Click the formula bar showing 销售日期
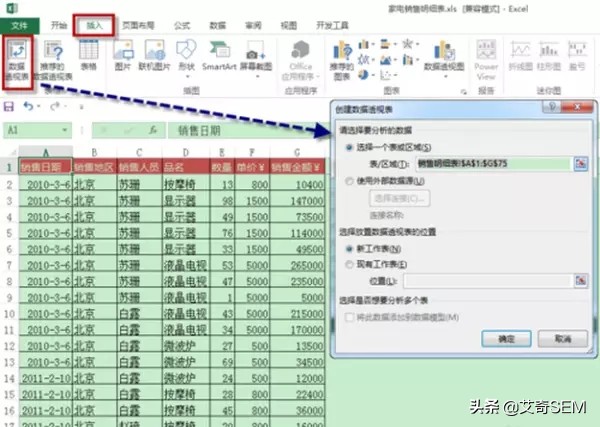The image size is (600, 427). [248, 130]
